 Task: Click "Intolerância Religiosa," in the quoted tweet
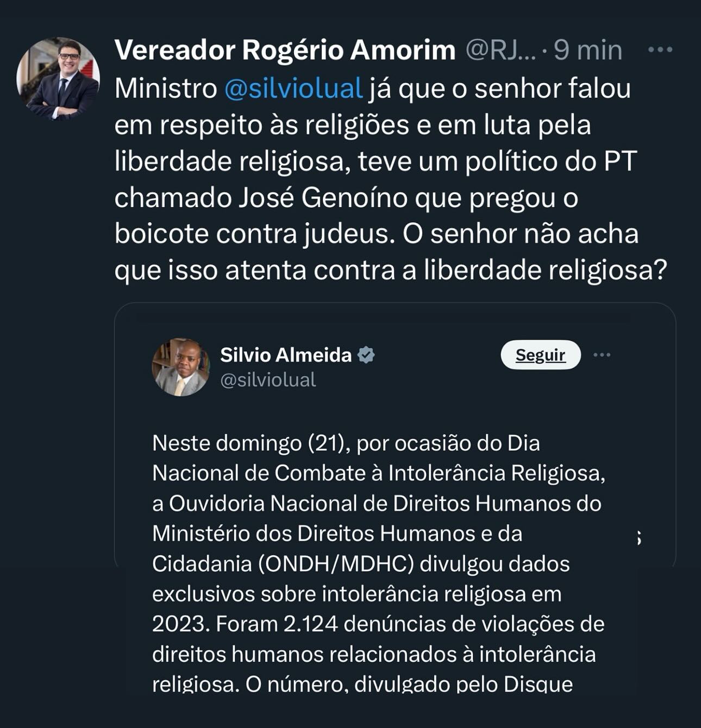point(496,473)
